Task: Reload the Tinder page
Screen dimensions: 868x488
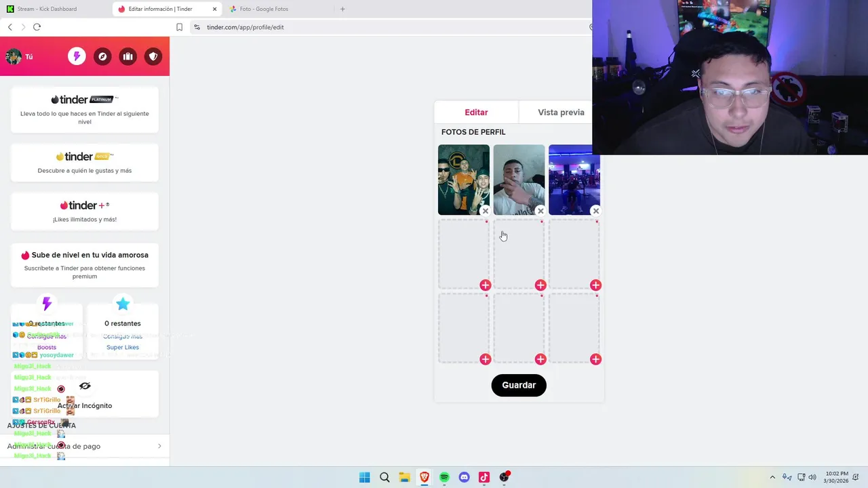Action: coord(37,27)
